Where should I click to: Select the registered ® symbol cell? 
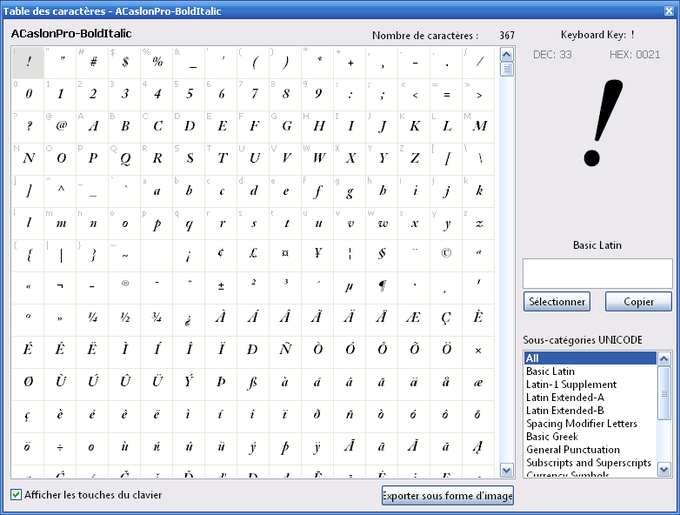[125, 287]
